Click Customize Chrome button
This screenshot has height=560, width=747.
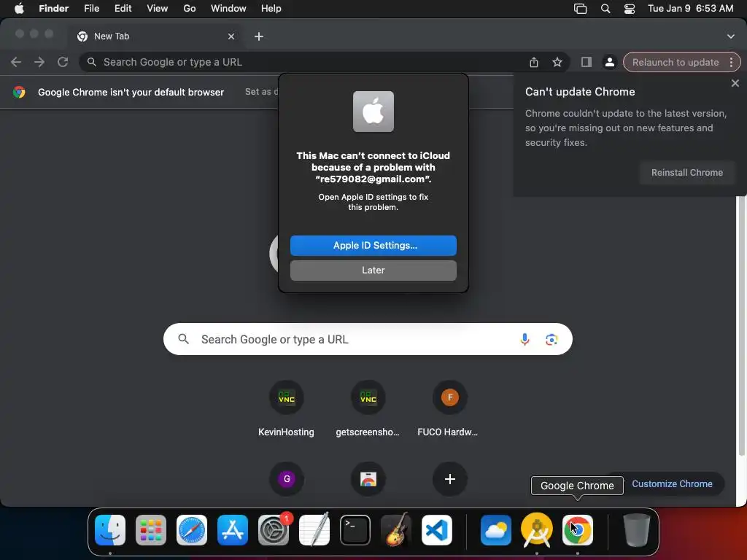(672, 484)
